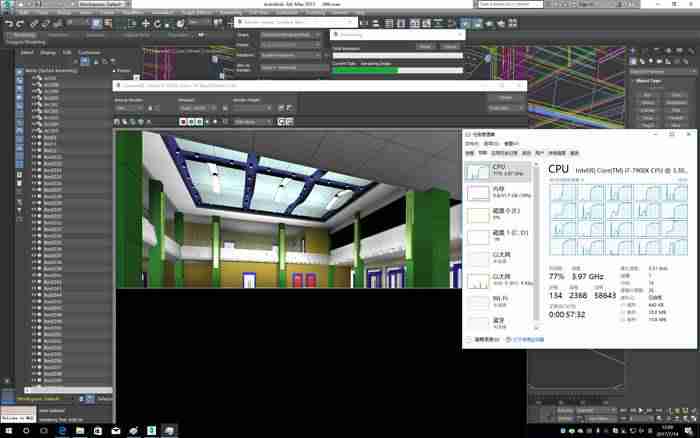
Task: Click the Redo arrow in main toolbar
Action: coord(20,24)
